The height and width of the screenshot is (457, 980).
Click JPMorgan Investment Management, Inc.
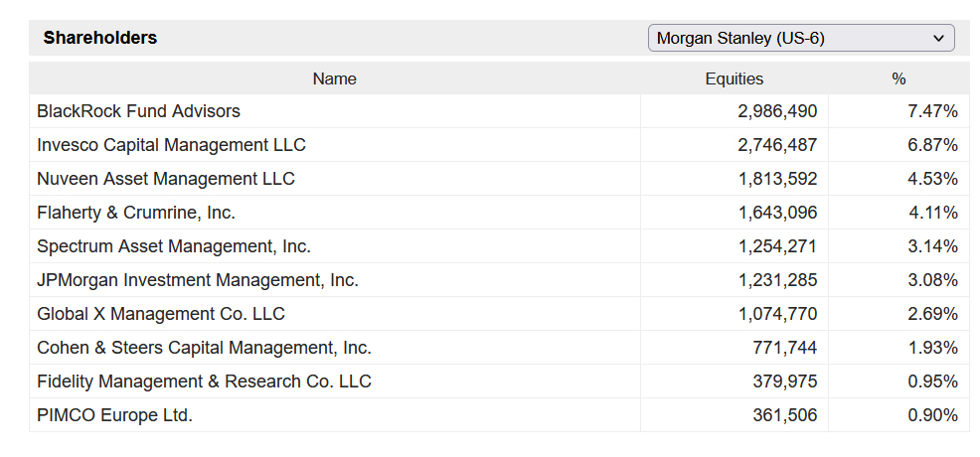[198, 280]
